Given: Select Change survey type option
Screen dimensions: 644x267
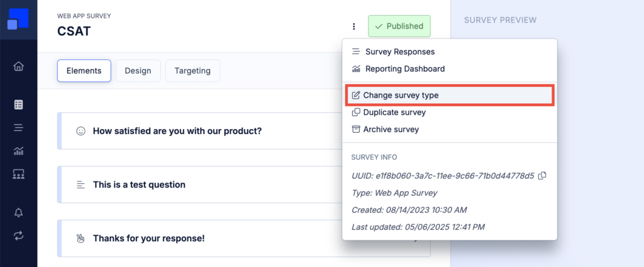Looking at the screenshot, I should 449,95.
